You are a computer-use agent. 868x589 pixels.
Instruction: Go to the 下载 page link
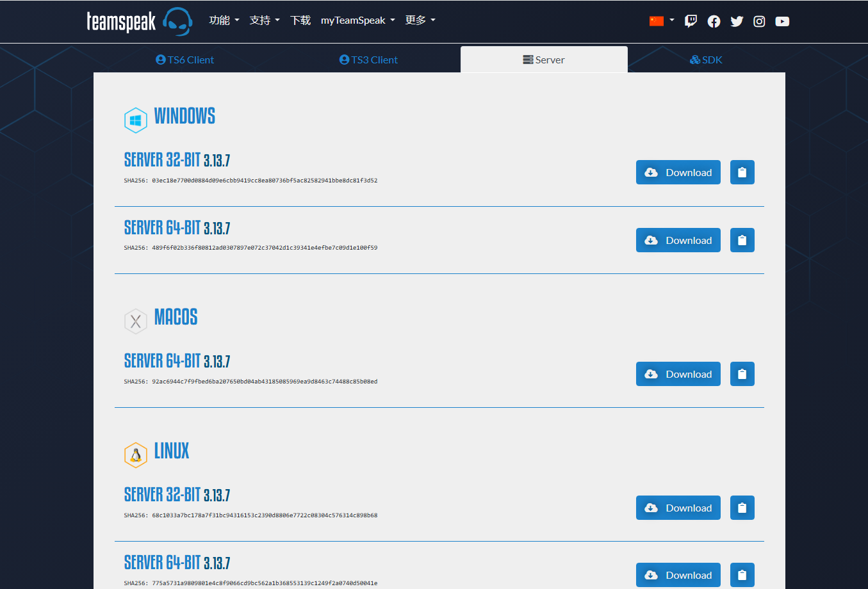(x=300, y=20)
